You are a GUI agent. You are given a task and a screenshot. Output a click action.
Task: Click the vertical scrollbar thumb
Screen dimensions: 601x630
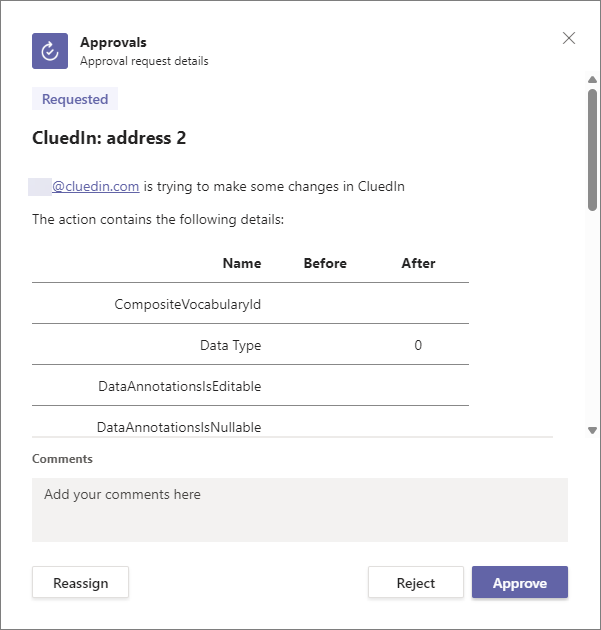592,150
